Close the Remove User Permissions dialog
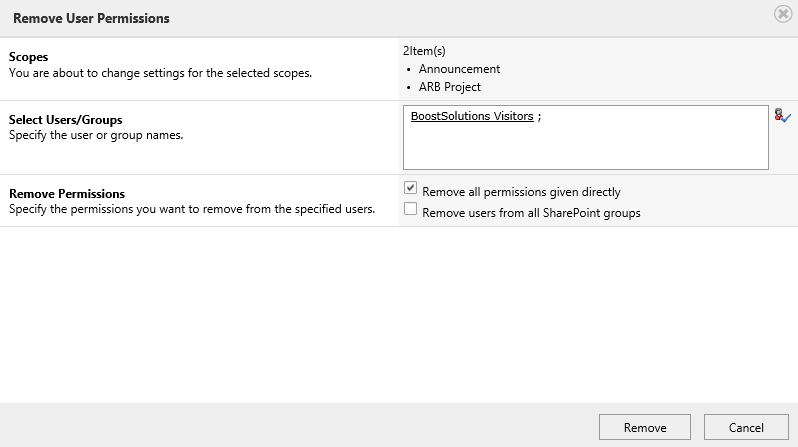 [x=783, y=14]
